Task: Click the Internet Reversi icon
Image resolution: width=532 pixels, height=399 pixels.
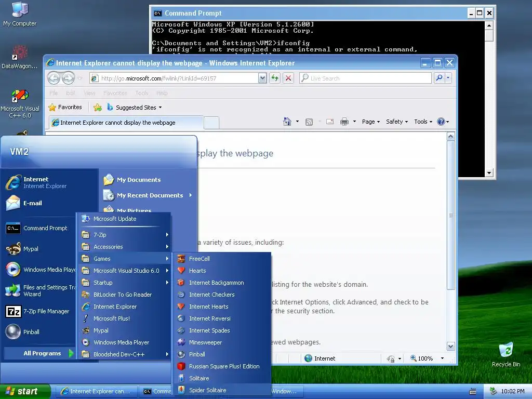Action: [181, 318]
